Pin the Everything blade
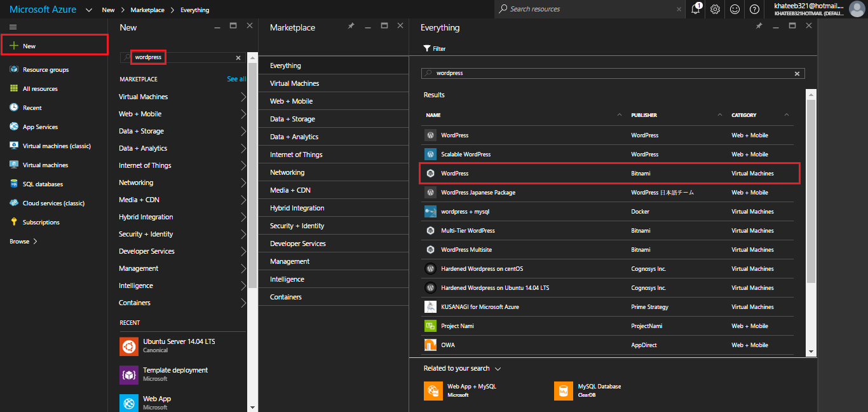The height and width of the screenshot is (412, 868). (x=759, y=26)
